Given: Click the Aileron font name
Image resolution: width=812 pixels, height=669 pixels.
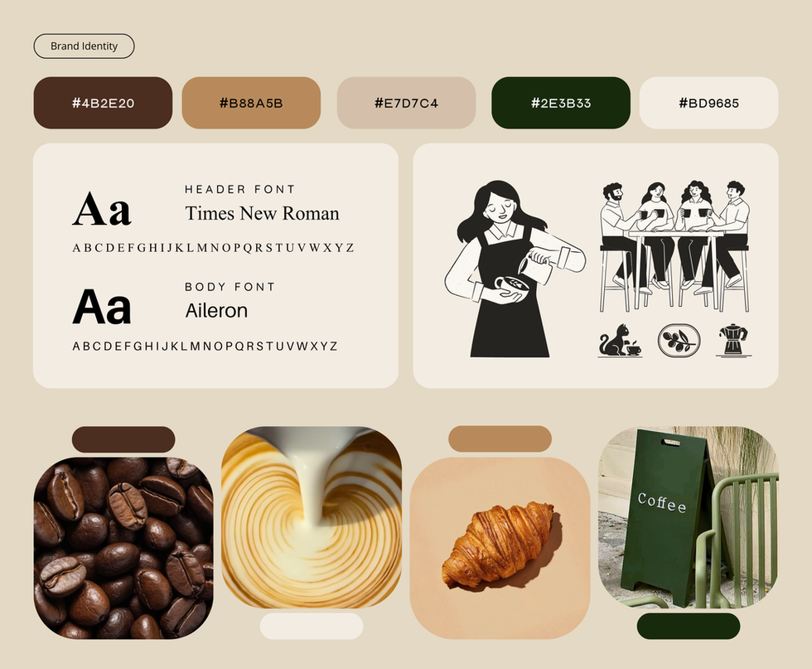Looking at the screenshot, I should click(x=216, y=310).
